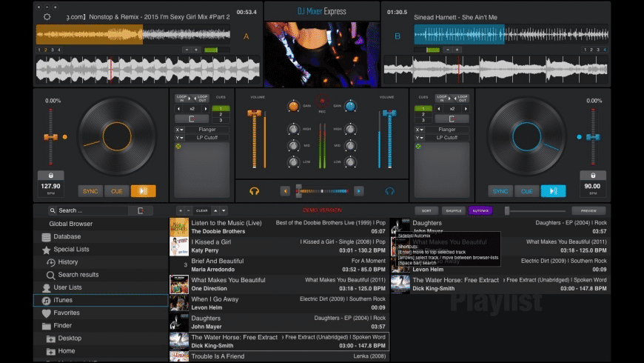Click the Search input field
Viewport: 644px width, 363px height.
coord(93,210)
